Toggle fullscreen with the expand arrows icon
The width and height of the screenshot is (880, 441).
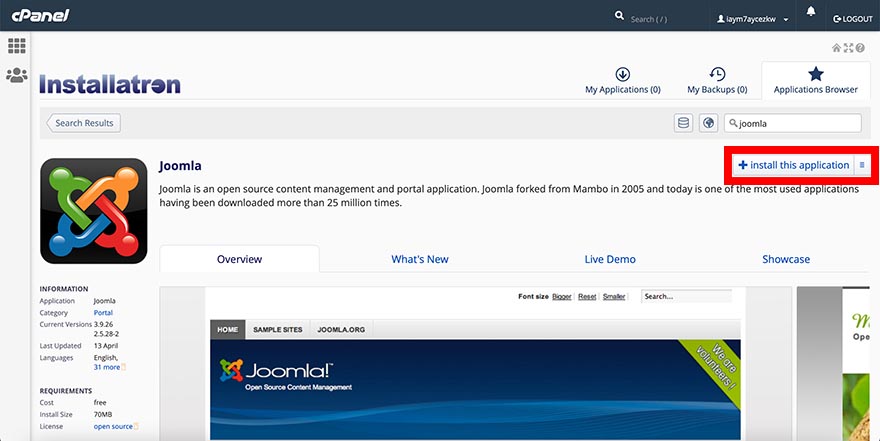pos(848,48)
